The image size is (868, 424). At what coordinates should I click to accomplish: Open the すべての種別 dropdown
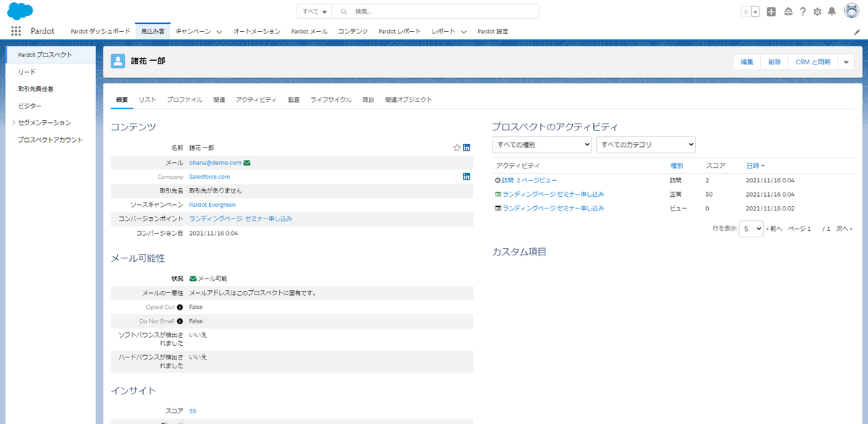click(x=542, y=145)
